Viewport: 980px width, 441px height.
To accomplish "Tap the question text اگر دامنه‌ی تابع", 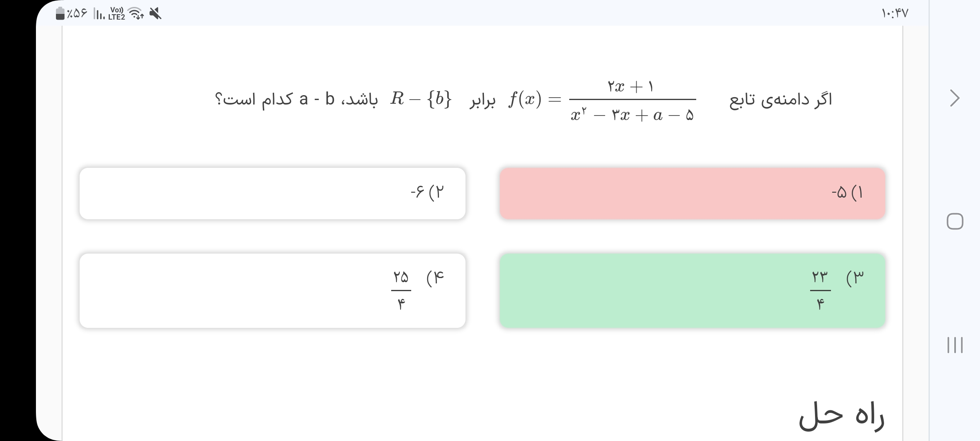I will click(x=781, y=99).
